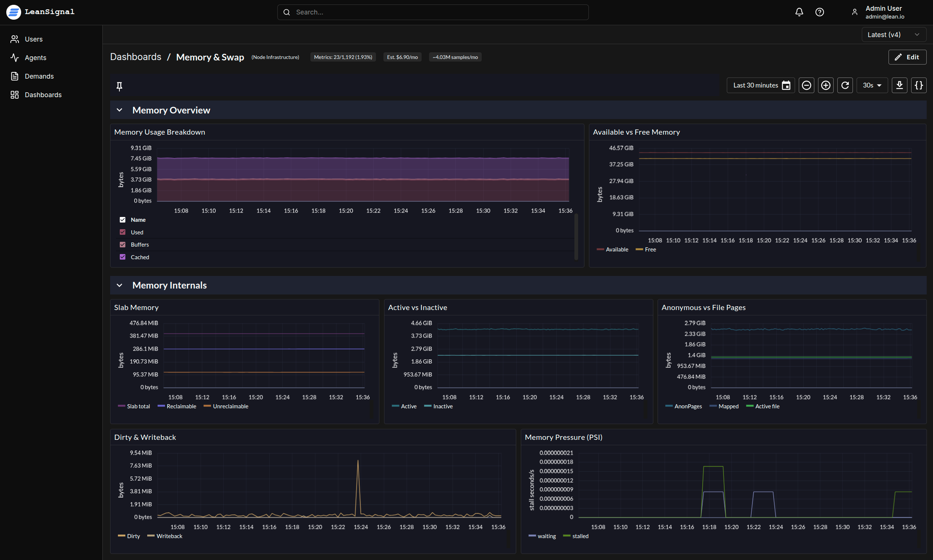933x560 pixels.
Task: Click the Dashboards breadcrumb link
Action: click(x=135, y=57)
